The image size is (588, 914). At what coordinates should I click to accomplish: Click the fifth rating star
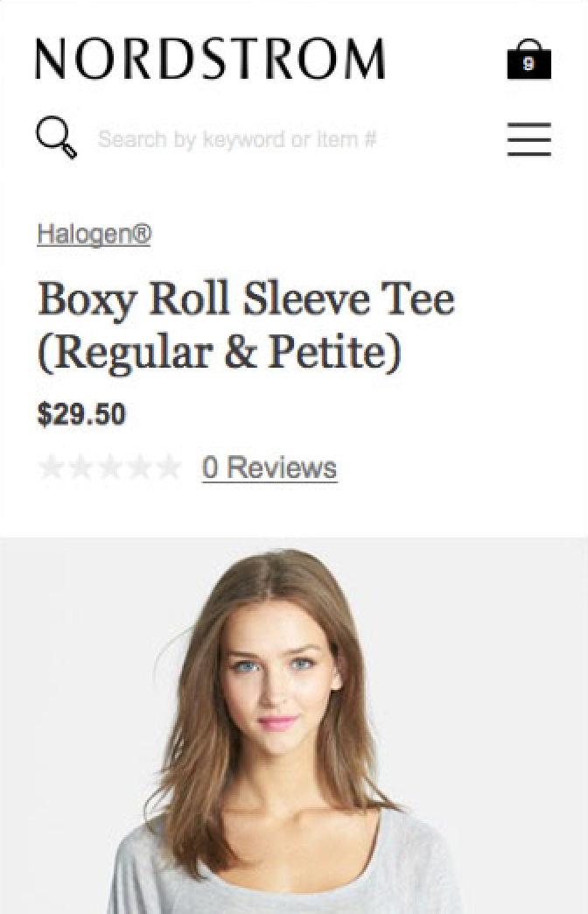(168, 468)
